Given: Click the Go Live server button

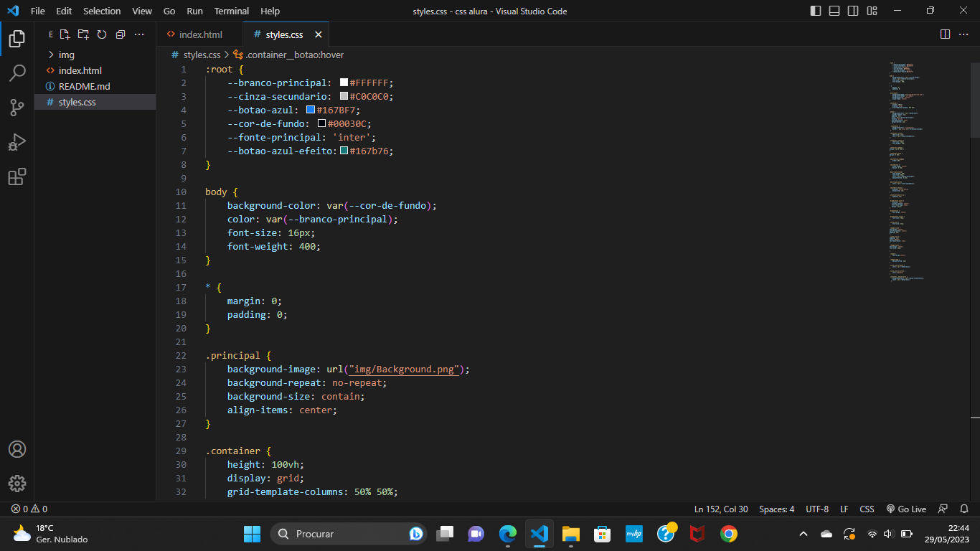Looking at the screenshot, I should [x=906, y=509].
